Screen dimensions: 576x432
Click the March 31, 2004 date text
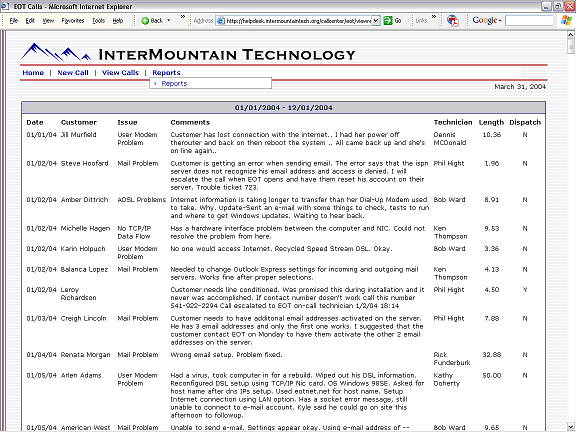[520, 87]
